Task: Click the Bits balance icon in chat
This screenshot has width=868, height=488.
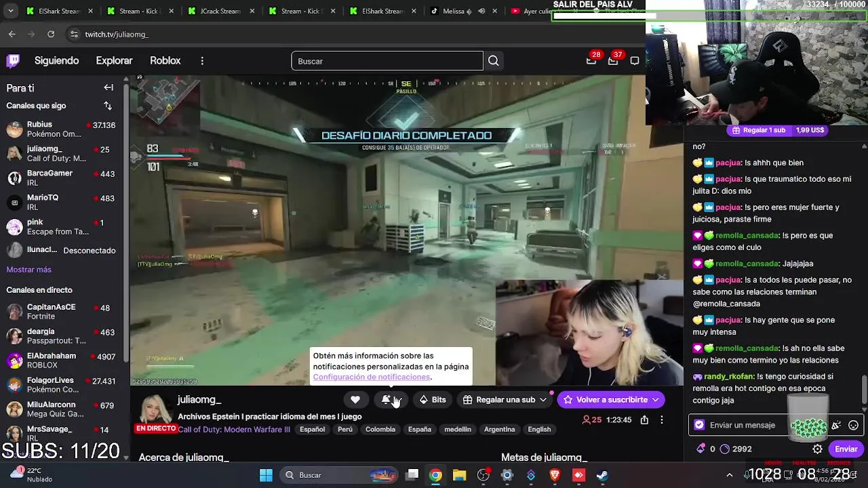Action: pos(701,449)
